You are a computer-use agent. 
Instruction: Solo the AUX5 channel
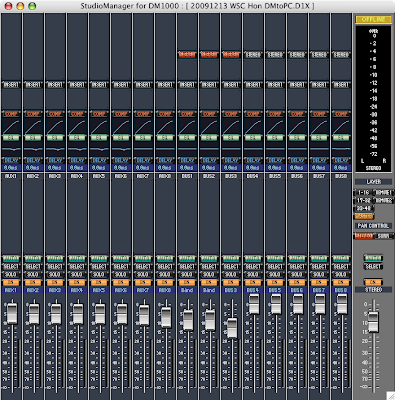[x=99, y=275]
